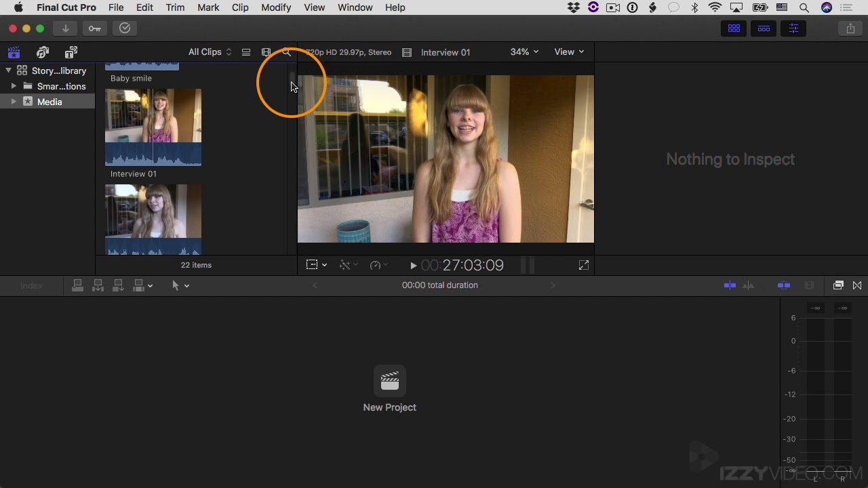Open the Retime speedometer dropdown
This screenshot has width=868, height=488.
tap(378, 265)
